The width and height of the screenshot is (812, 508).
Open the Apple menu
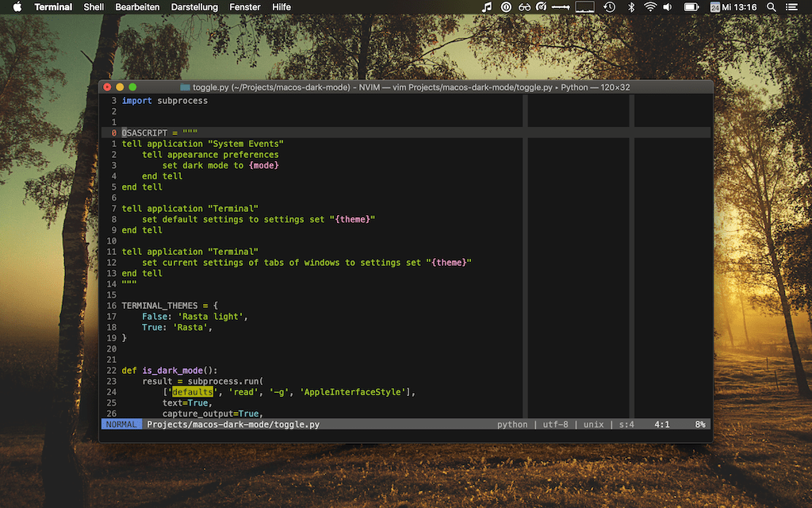[17, 6]
